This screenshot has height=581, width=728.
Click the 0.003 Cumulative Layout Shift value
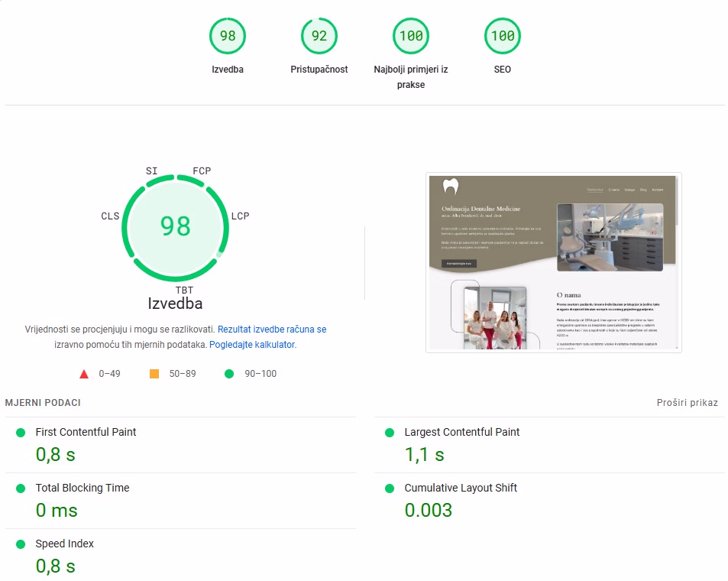pos(428,511)
